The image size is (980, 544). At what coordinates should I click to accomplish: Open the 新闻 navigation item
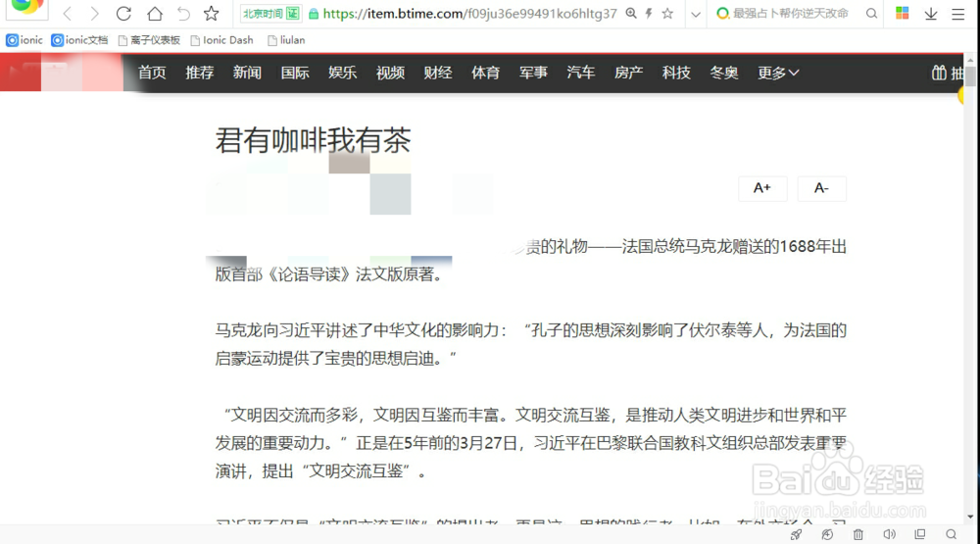click(x=247, y=73)
